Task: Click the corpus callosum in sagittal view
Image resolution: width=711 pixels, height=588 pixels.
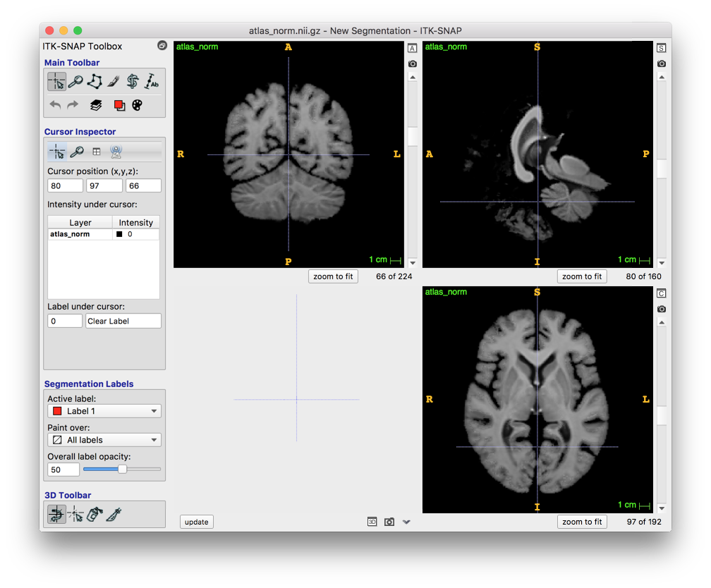Action: point(520,145)
